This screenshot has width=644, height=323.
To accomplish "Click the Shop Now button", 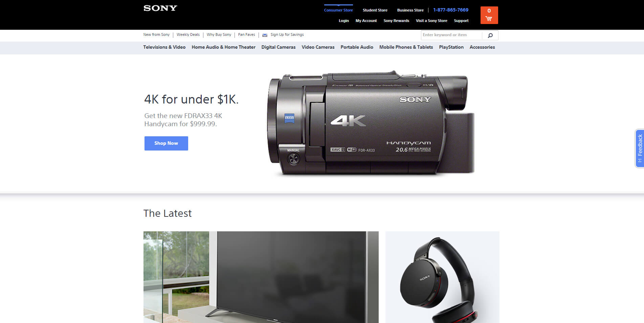I will [166, 143].
